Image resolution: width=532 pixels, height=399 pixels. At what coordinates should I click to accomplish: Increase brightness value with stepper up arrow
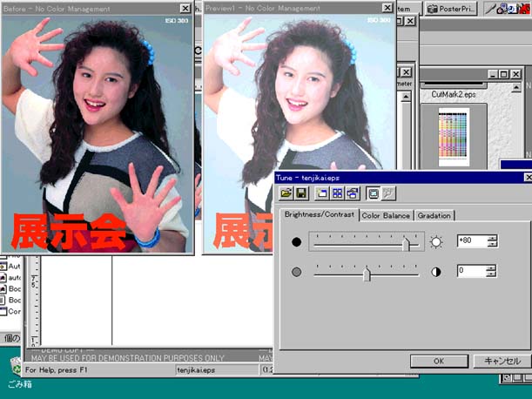tap(492, 238)
